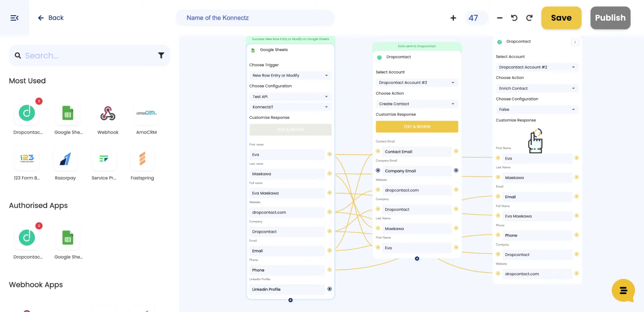Click the plus button below Create Contact node

tap(417, 259)
